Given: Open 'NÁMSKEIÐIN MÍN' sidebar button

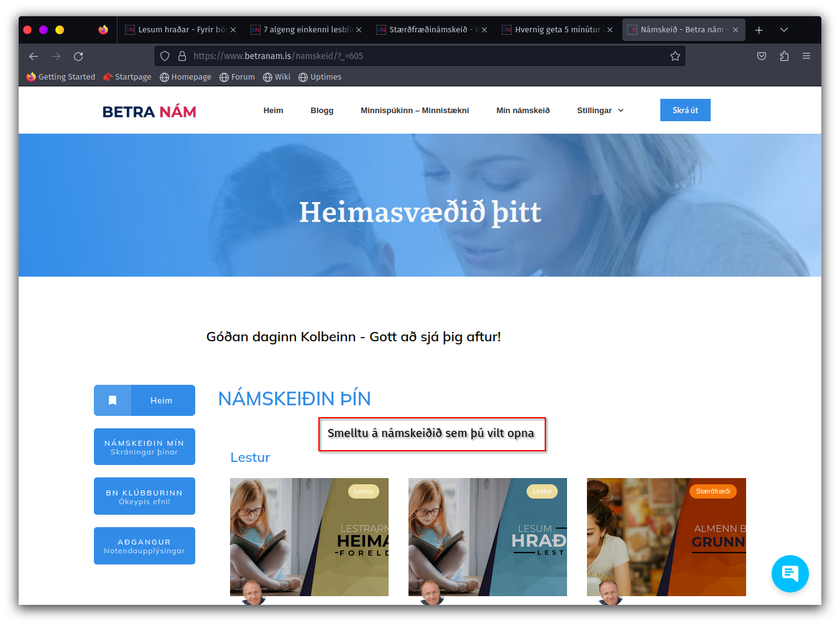Looking at the screenshot, I should (144, 447).
